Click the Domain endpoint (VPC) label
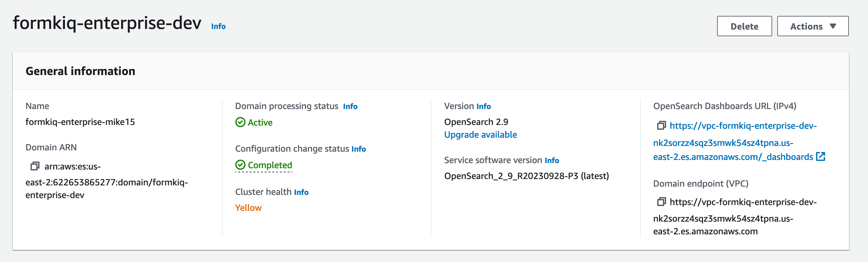This screenshot has height=262, width=868. click(701, 184)
